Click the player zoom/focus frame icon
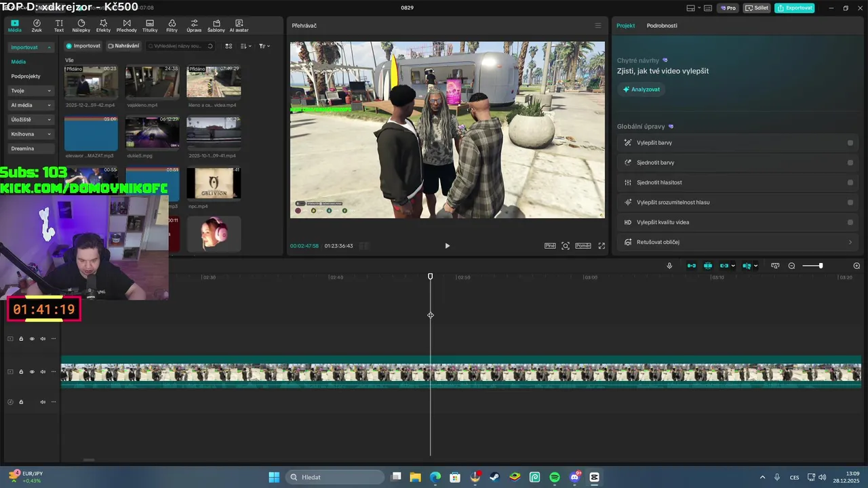The width and height of the screenshot is (868, 488). coord(566,246)
